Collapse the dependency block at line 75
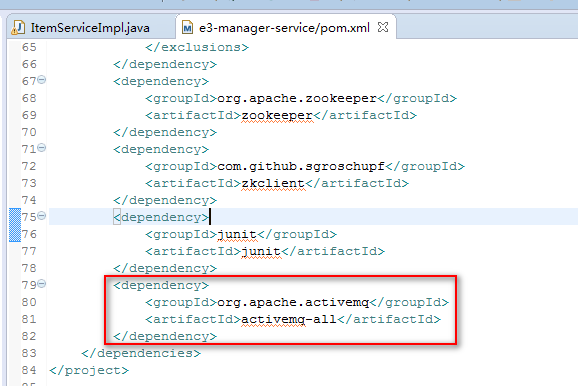The image size is (578, 386). coord(42,216)
